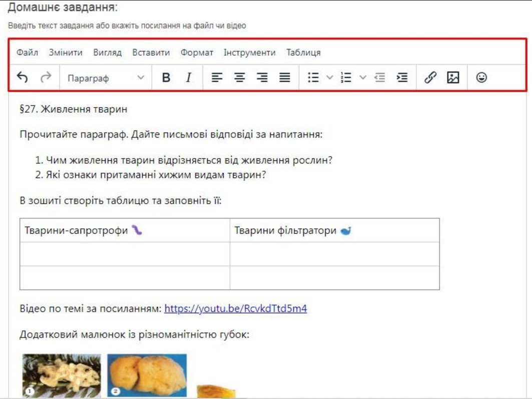Click the whale emoji in the table header

346,231
